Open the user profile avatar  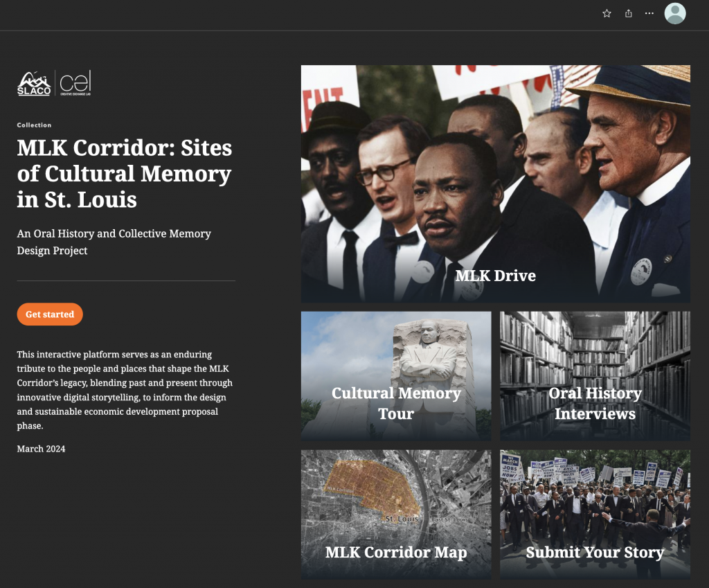click(x=675, y=14)
